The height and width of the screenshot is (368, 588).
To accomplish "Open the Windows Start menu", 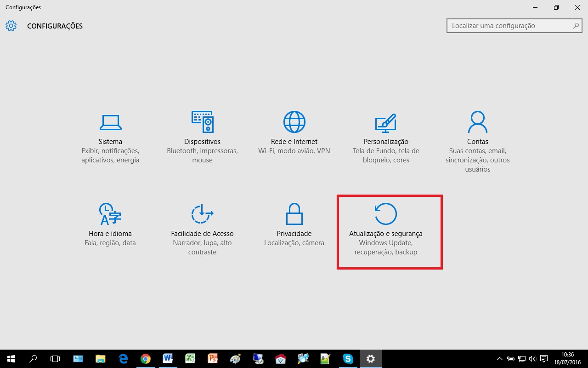I will (x=11, y=359).
